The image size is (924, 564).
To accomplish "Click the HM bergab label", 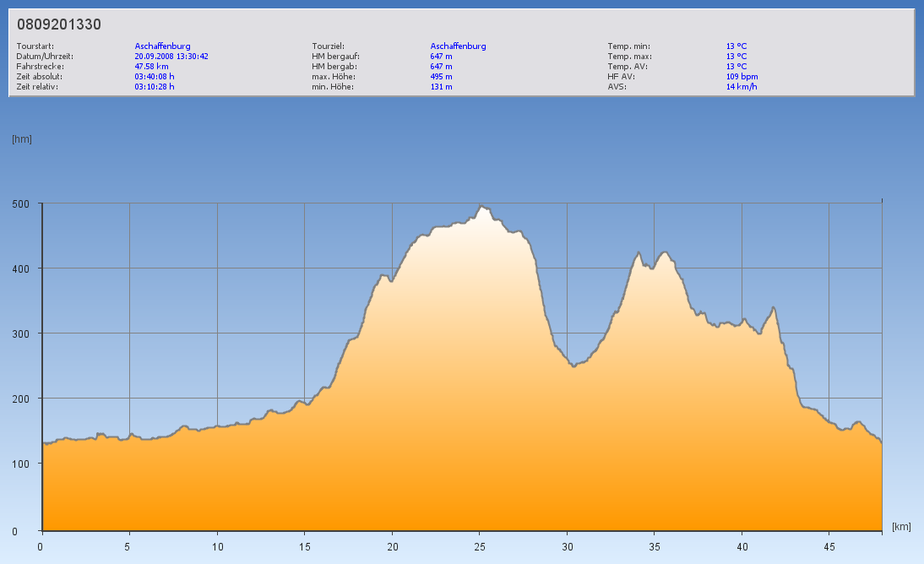I will coord(335,67).
